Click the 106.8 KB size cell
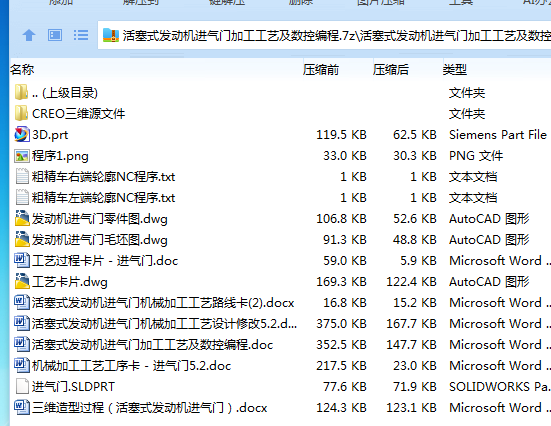The height and width of the screenshot is (426, 551). coord(341,219)
